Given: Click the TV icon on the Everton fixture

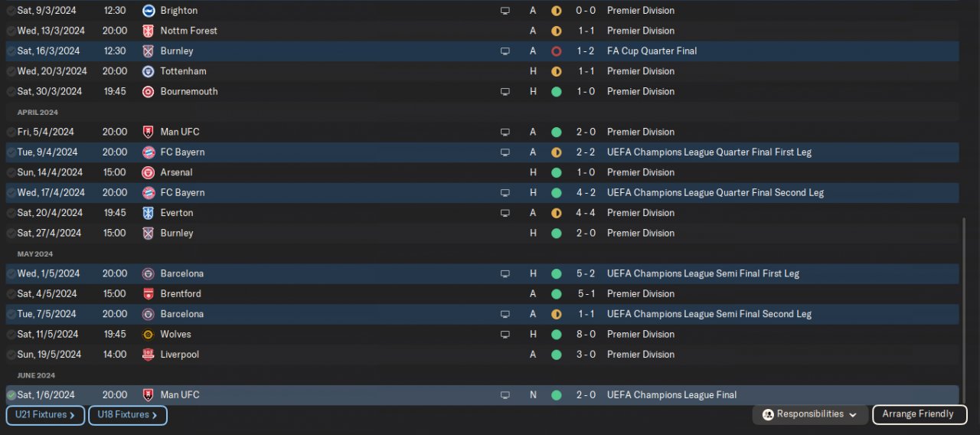Looking at the screenshot, I should pos(505,213).
